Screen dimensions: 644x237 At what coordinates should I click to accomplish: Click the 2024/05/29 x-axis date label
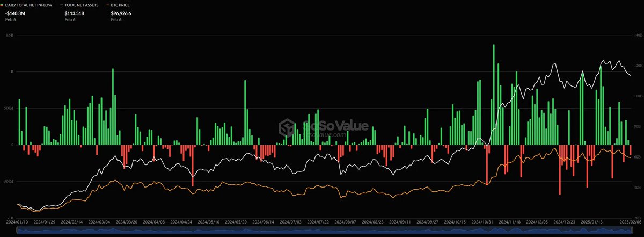pyautogui.click(x=236, y=221)
